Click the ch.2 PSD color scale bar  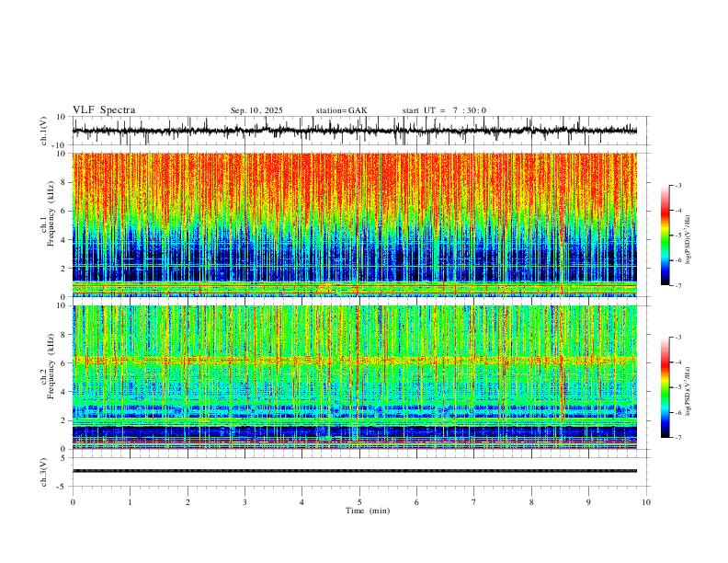[665, 387]
